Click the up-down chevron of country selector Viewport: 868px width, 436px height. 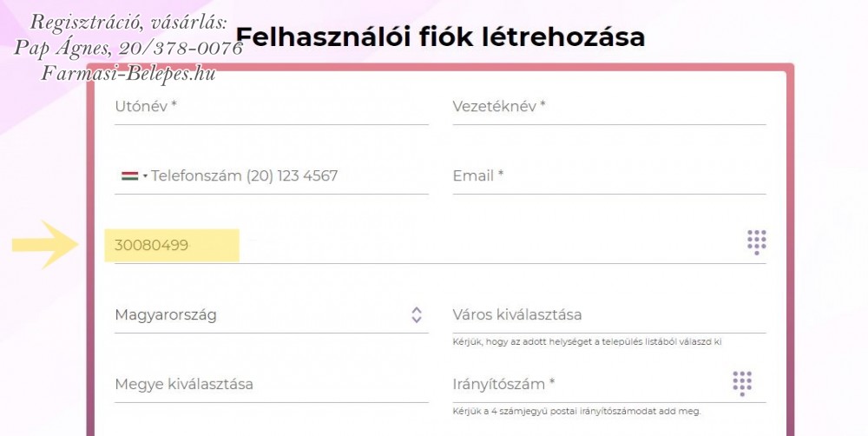tap(417, 314)
